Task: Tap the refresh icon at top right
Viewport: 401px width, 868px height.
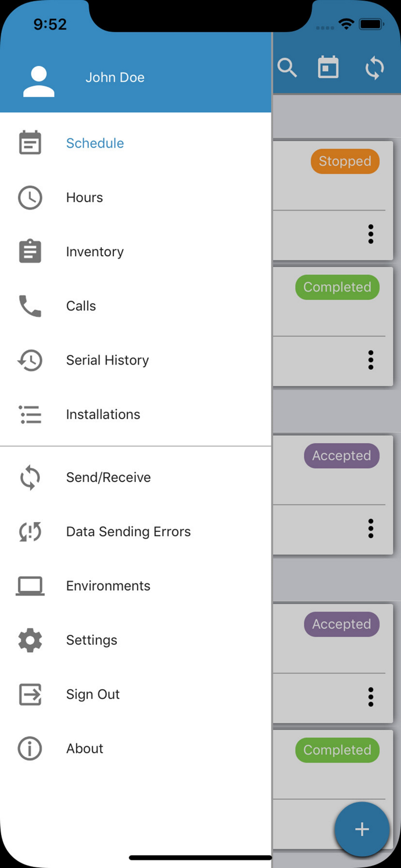Action: coord(374,67)
